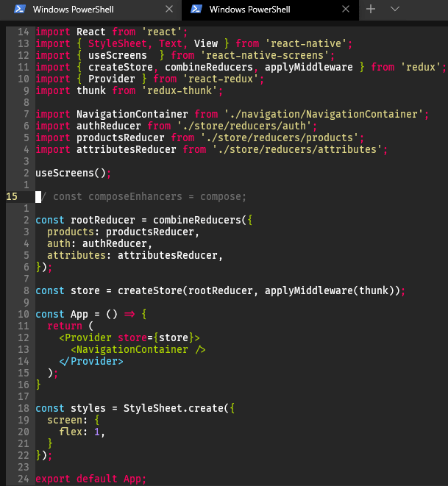Click applyMiddleware(thunk) in createStore line

tap(330, 291)
